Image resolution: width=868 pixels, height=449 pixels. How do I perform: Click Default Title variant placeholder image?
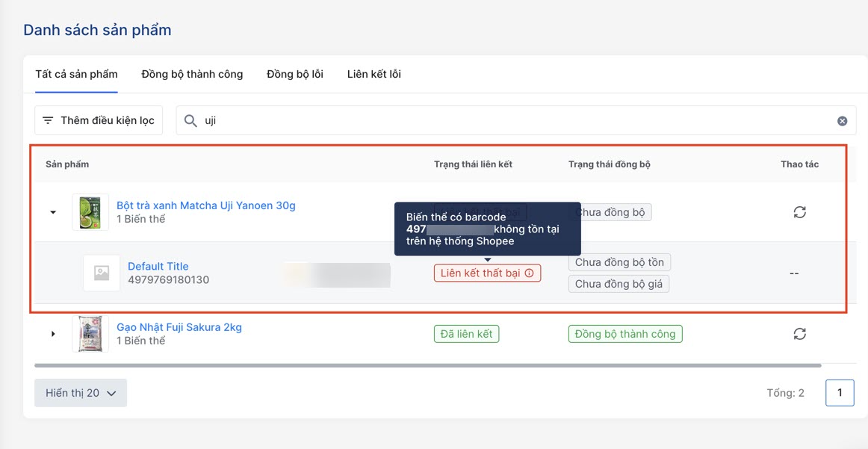coord(102,273)
